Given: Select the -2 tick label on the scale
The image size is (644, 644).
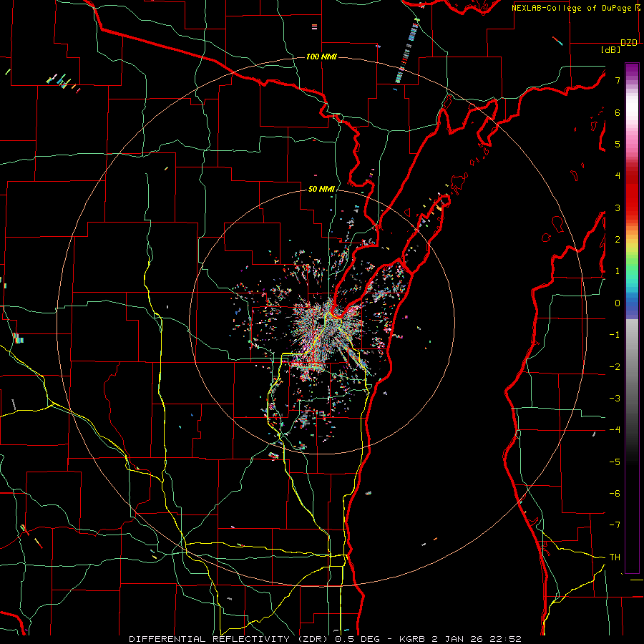Looking at the screenshot, I should (x=615, y=367).
